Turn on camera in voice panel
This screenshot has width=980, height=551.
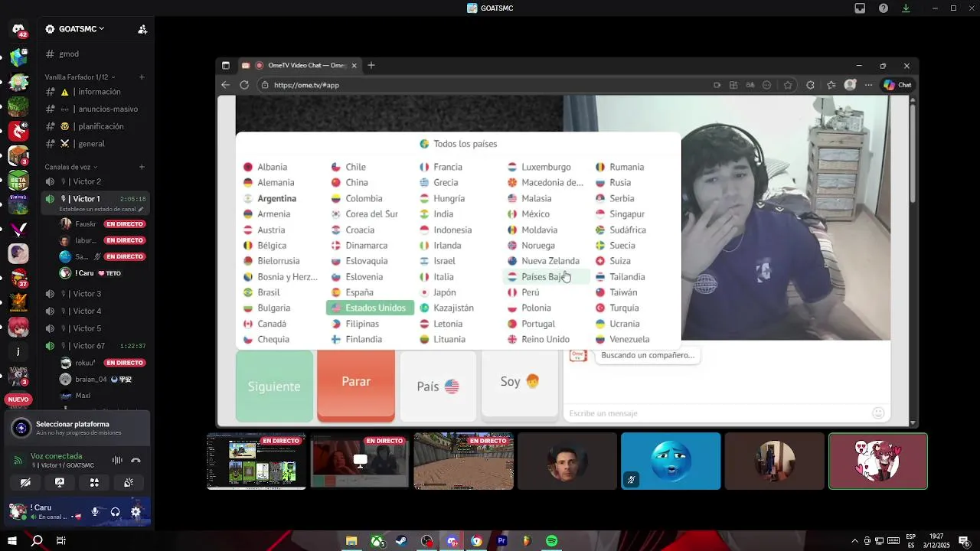click(25, 483)
